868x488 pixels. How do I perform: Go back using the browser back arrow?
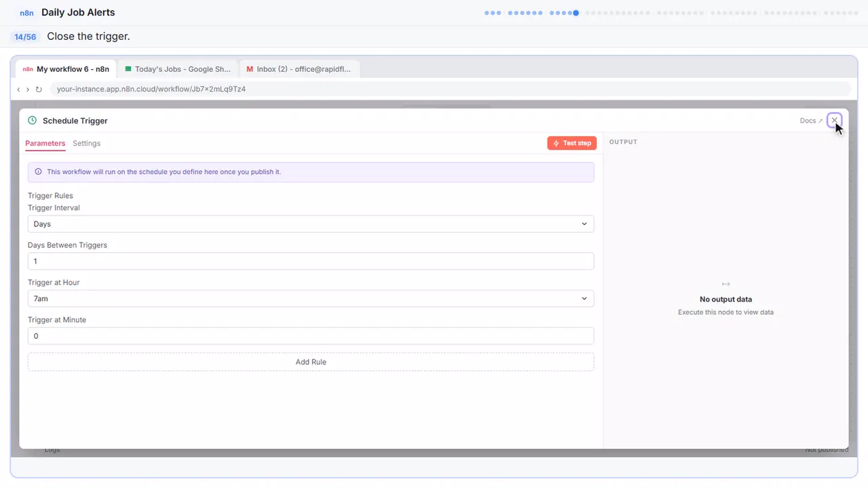click(18, 89)
